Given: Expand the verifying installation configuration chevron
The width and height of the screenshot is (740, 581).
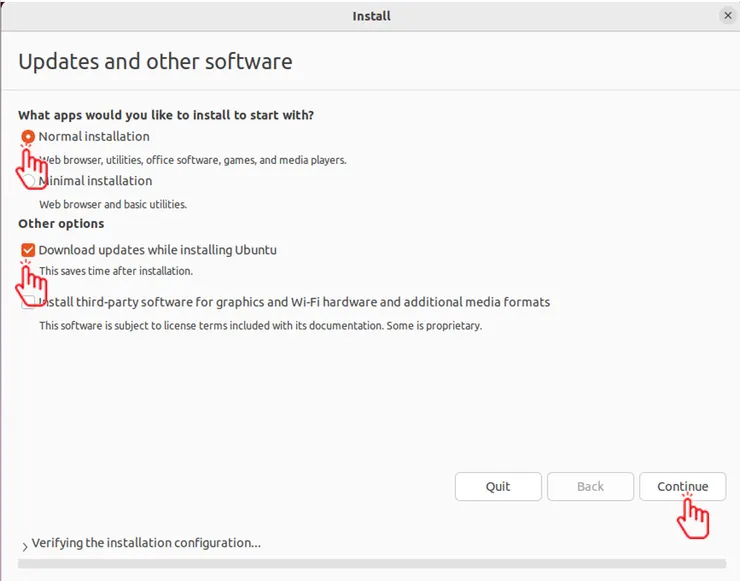Looking at the screenshot, I should tap(24, 545).
